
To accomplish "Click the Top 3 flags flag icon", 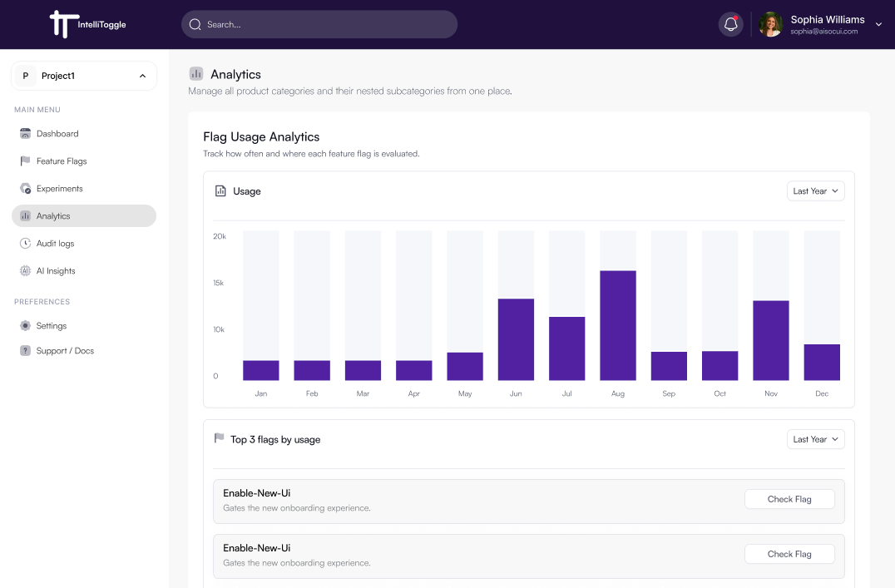I will (x=218, y=438).
